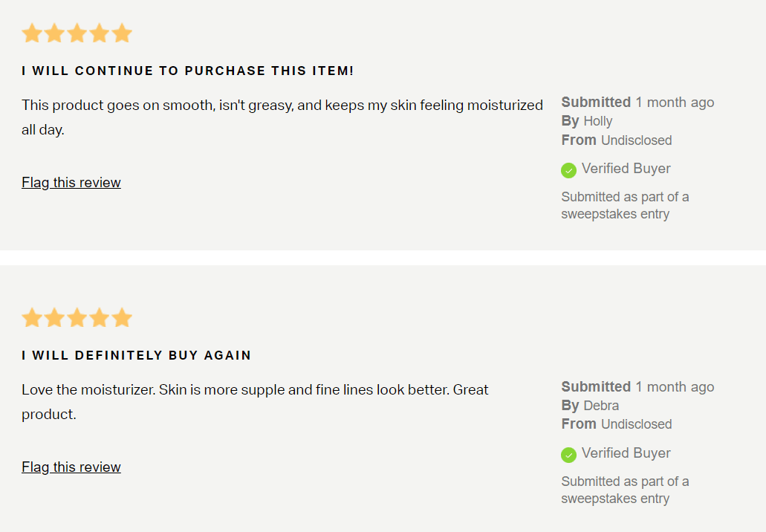Image resolution: width=766 pixels, height=532 pixels.
Task: Click the reviewer name Debra
Action: pyautogui.click(x=601, y=406)
